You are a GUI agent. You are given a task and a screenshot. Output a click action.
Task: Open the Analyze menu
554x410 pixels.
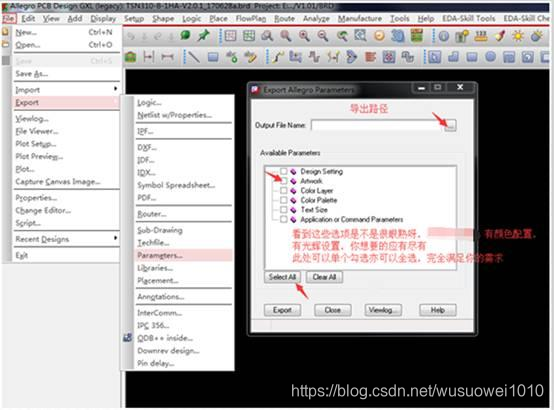[316, 18]
